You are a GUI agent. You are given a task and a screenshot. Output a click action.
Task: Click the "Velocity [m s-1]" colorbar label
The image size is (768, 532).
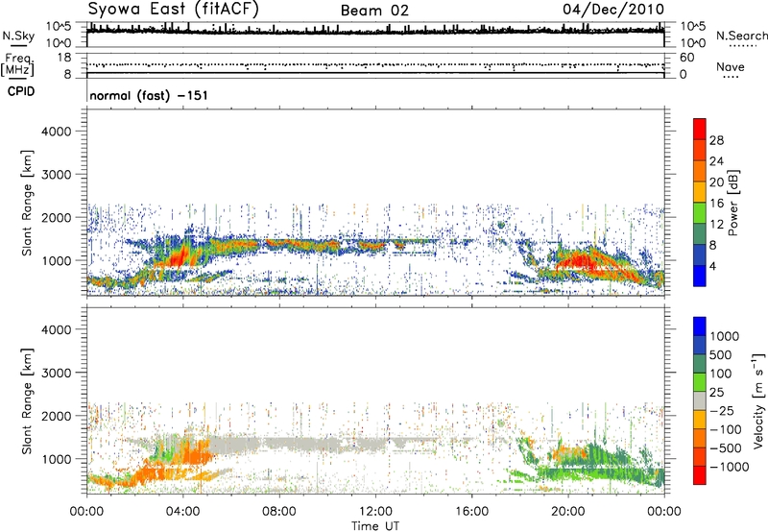click(x=758, y=400)
